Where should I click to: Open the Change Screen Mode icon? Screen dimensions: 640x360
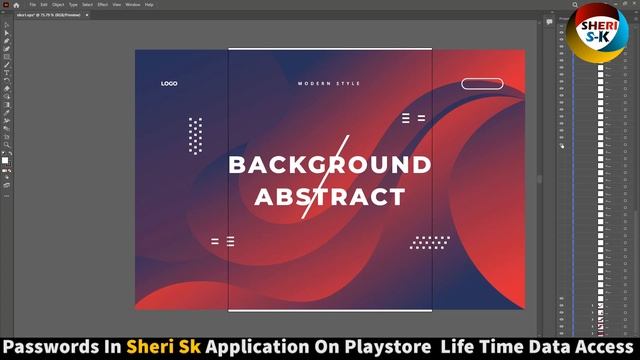tap(6, 185)
